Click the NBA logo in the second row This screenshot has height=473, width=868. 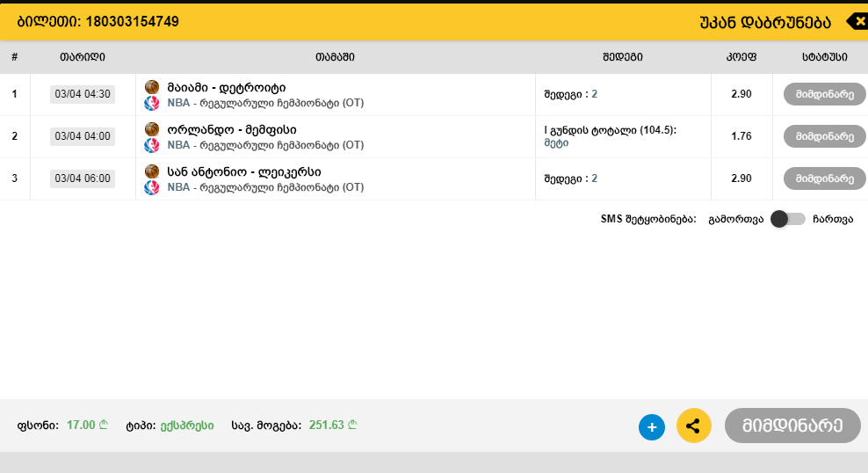151,145
